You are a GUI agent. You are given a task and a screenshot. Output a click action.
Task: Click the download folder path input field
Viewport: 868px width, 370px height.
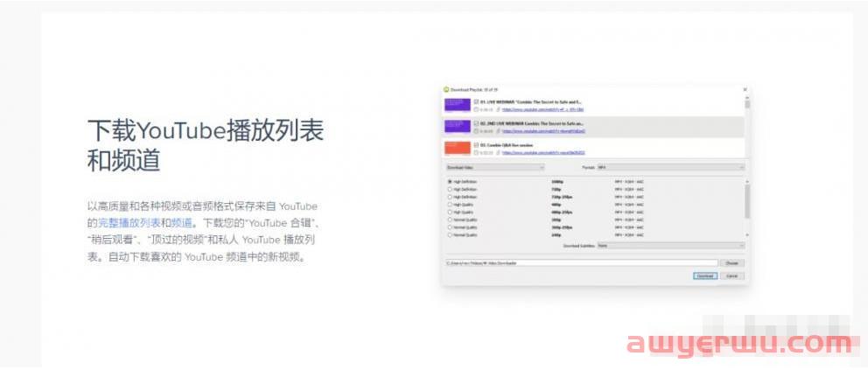581,263
